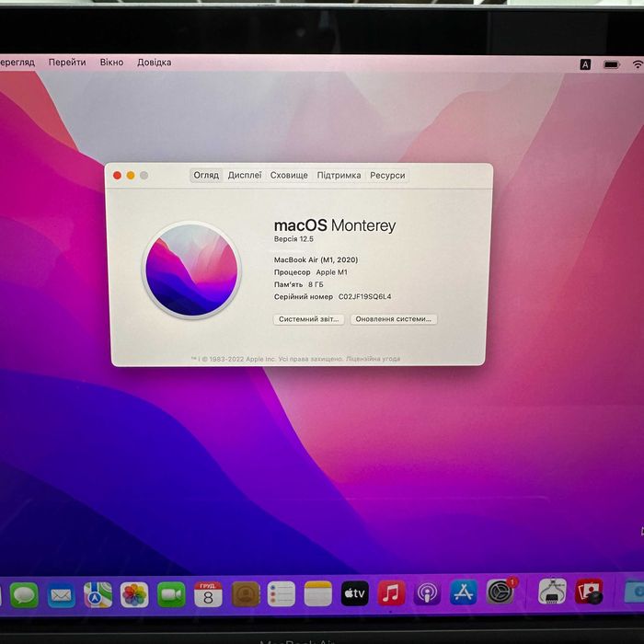Open the Downloads folder in Dock
The width and height of the screenshot is (644, 644).
[x=634, y=591]
